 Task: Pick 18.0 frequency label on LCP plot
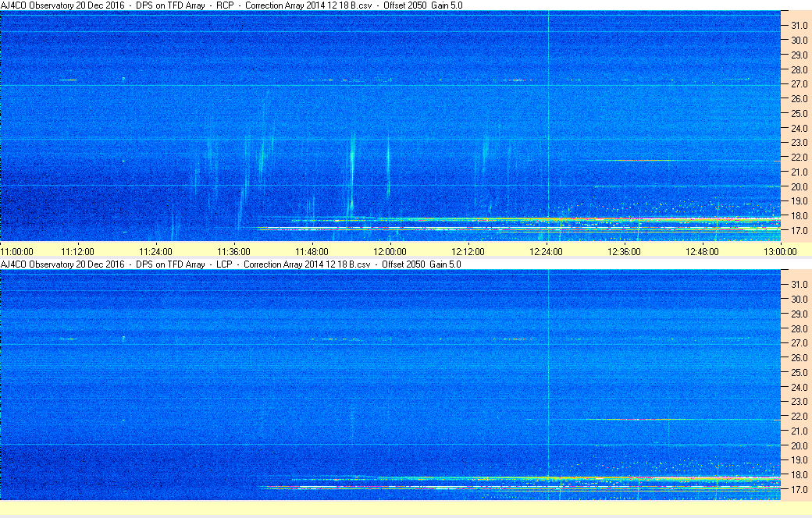799,474
